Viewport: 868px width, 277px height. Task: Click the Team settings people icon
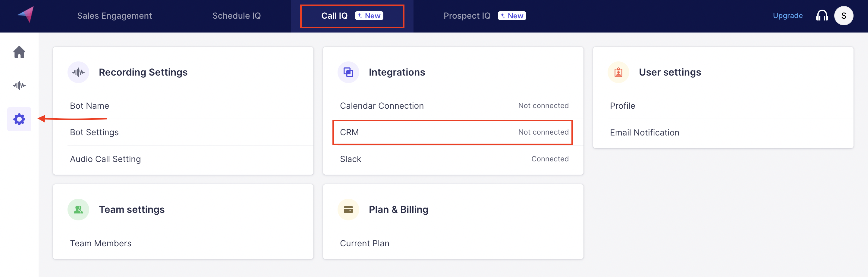coord(78,209)
